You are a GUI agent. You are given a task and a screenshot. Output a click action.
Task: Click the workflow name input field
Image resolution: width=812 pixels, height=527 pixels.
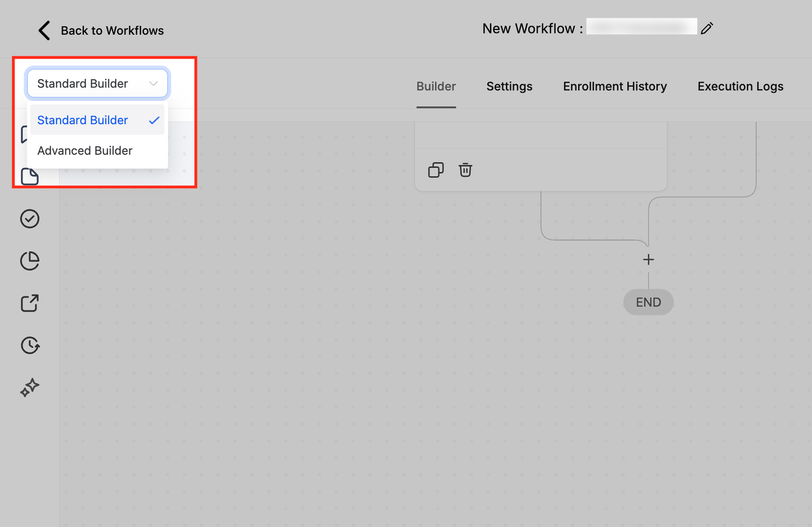tap(641, 27)
